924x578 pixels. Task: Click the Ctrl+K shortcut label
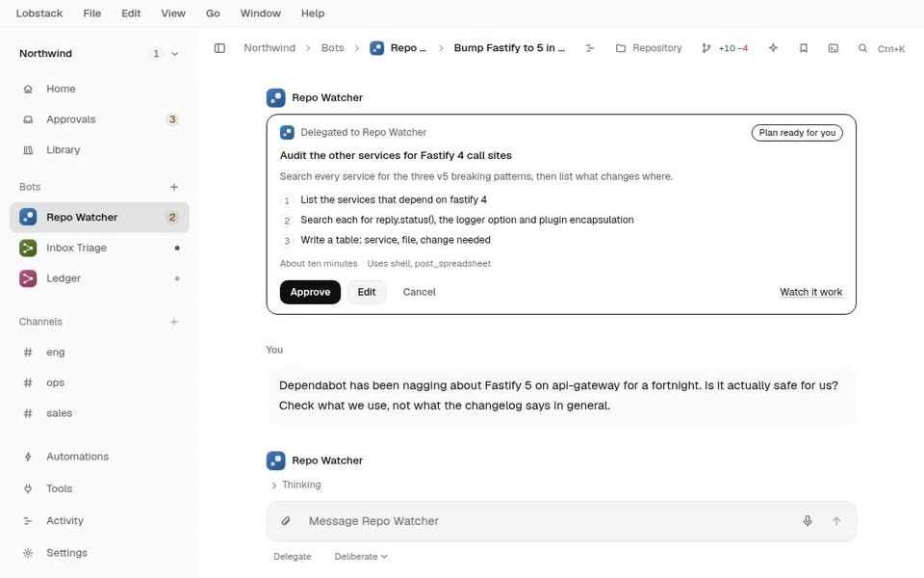tap(890, 49)
